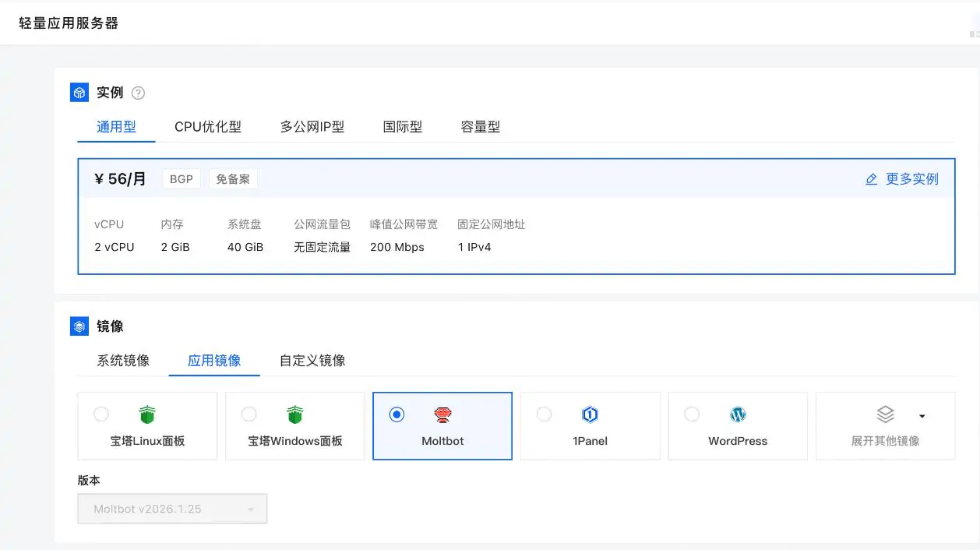Click the Moltbot image card
This screenshot has height=550, width=980.
(x=442, y=425)
